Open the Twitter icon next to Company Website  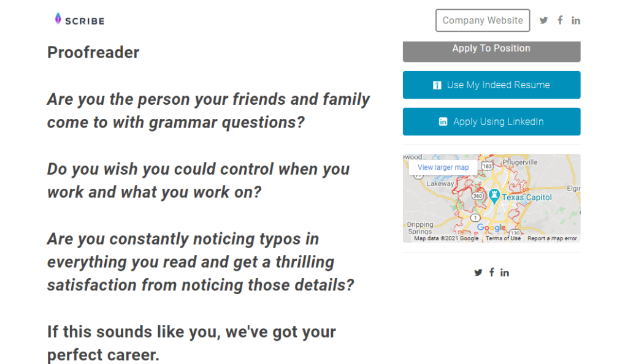[543, 20]
